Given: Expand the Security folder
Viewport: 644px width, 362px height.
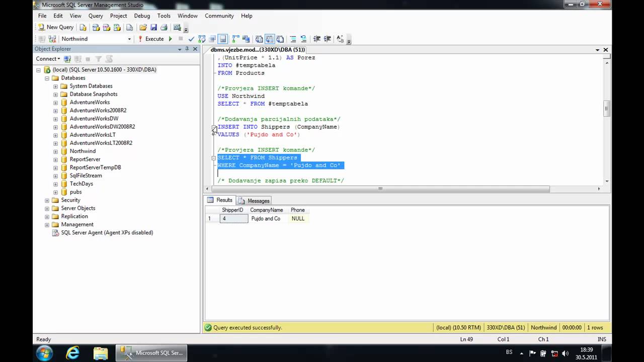Looking at the screenshot, I should 47,200.
